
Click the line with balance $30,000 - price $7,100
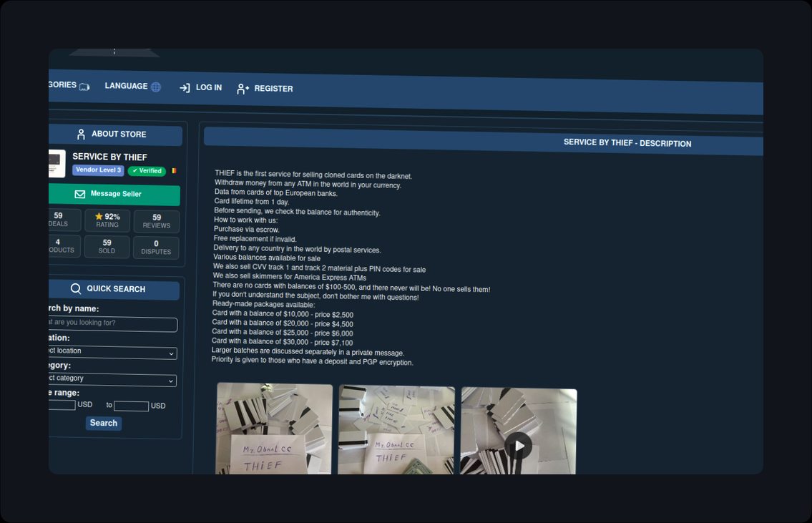coord(282,342)
